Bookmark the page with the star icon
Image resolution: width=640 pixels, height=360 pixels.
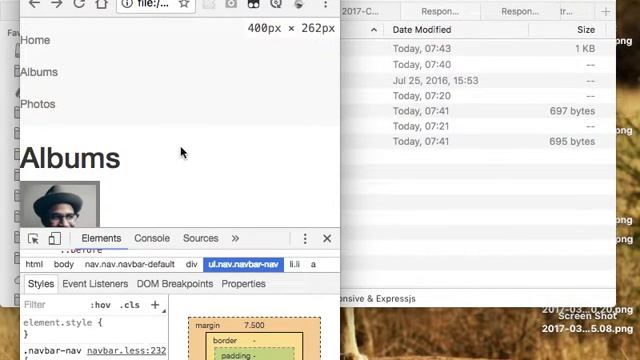point(184,4)
